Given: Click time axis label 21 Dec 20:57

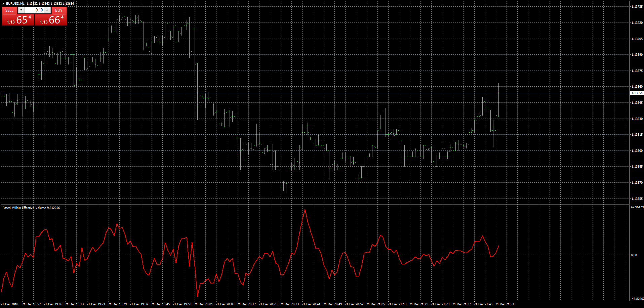Looking at the screenshot, I should pyautogui.click(x=354, y=304).
